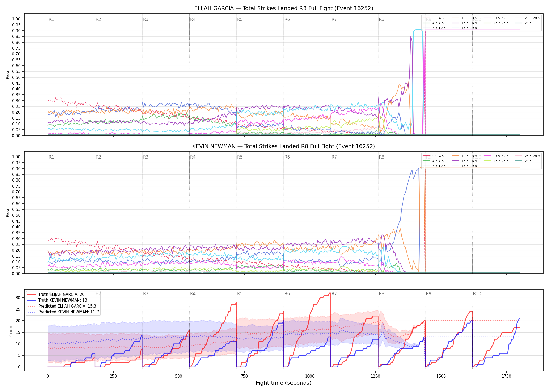Click the R8 round marker in Kevin Newman chart

[381, 157]
